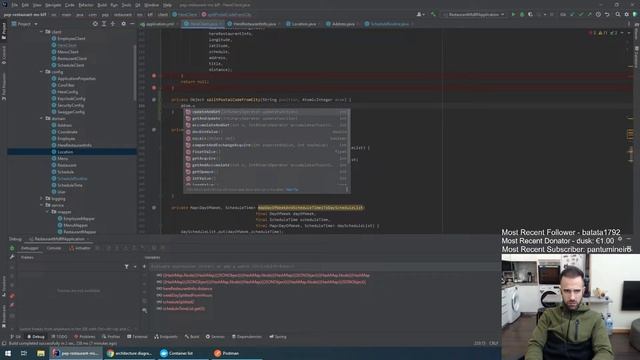Screen dimensions: 640x360
Task: Click the Git push arrow icon
Action: pyautogui.click(x=589, y=14)
